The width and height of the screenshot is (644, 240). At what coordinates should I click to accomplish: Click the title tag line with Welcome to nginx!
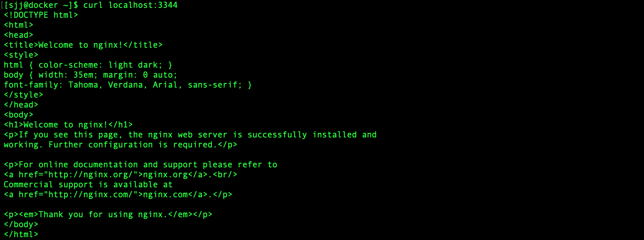click(83, 45)
